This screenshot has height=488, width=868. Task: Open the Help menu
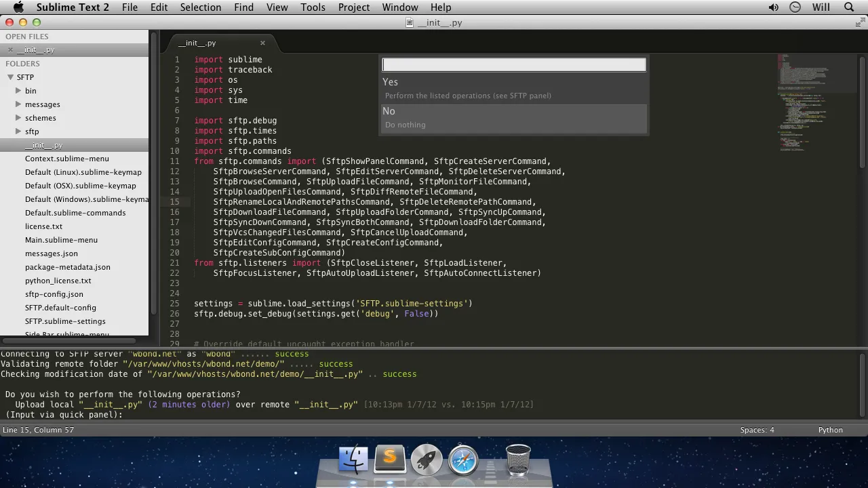pos(441,7)
